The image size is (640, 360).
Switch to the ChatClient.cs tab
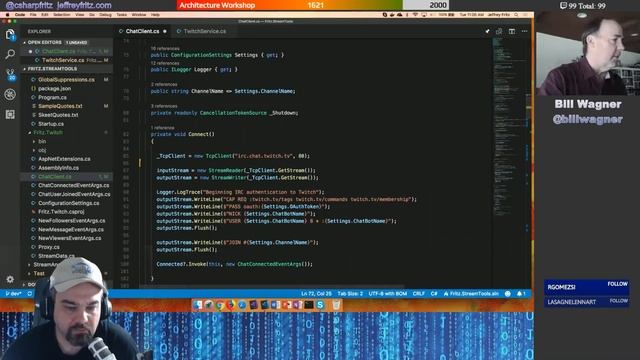tap(142, 31)
